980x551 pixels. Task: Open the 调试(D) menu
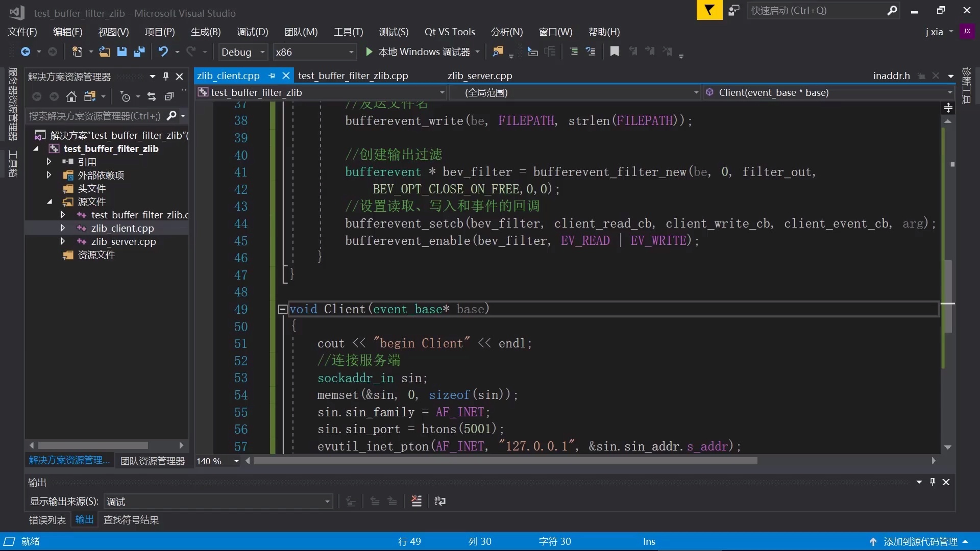click(x=252, y=32)
